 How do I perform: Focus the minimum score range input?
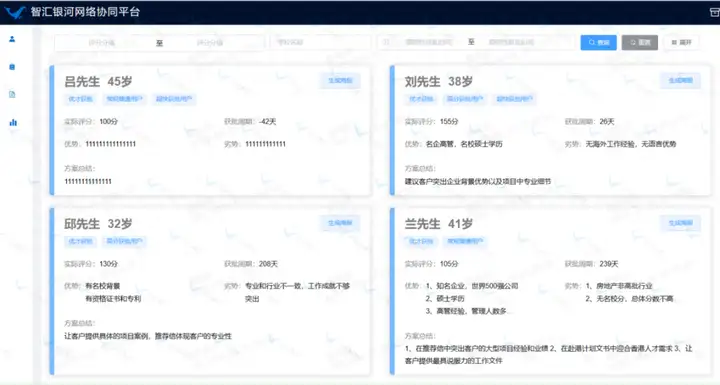tap(101, 43)
